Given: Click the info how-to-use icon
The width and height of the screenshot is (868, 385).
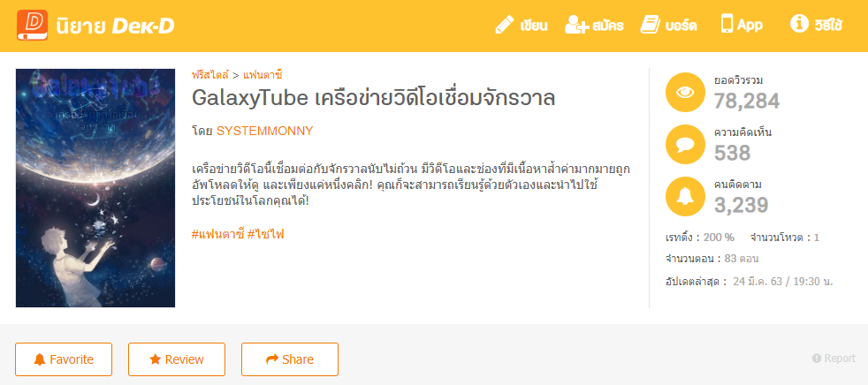Looking at the screenshot, I should coord(799,25).
